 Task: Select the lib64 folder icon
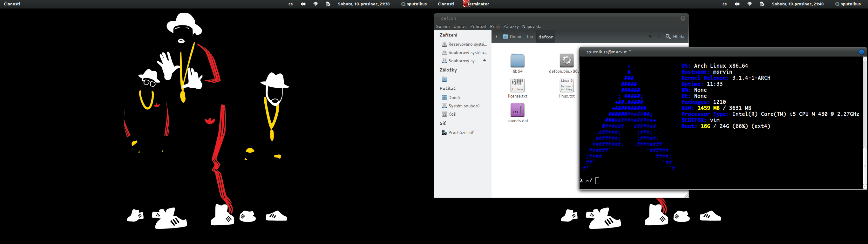pos(517,61)
